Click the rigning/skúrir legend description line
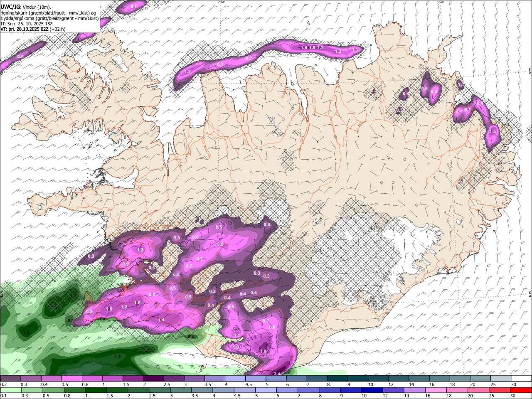This screenshot has height=399, width=532. coord(48,12)
